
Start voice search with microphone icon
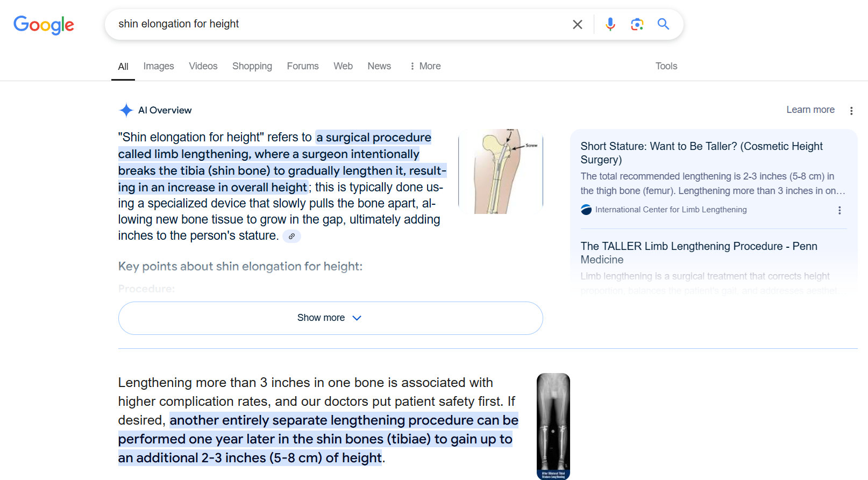pos(610,24)
